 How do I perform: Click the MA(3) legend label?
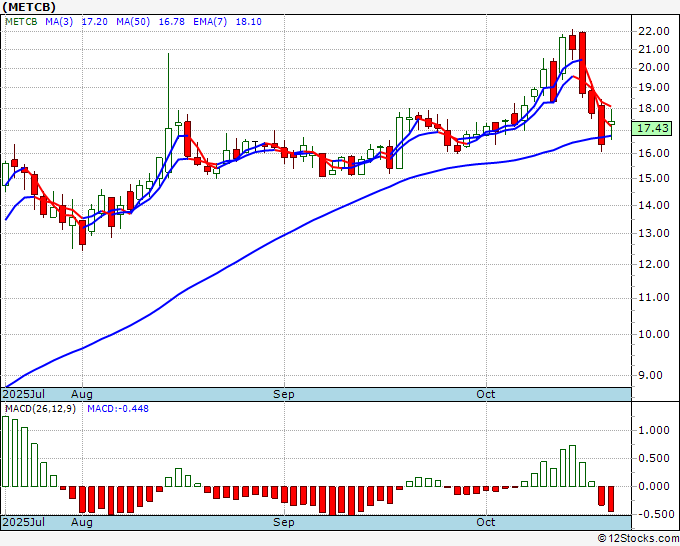pyautogui.click(x=59, y=22)
